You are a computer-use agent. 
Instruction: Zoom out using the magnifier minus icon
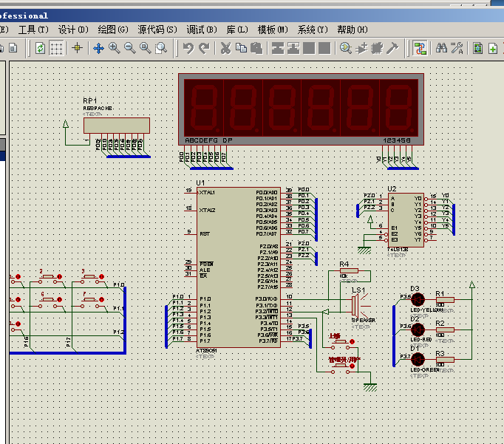130,48
